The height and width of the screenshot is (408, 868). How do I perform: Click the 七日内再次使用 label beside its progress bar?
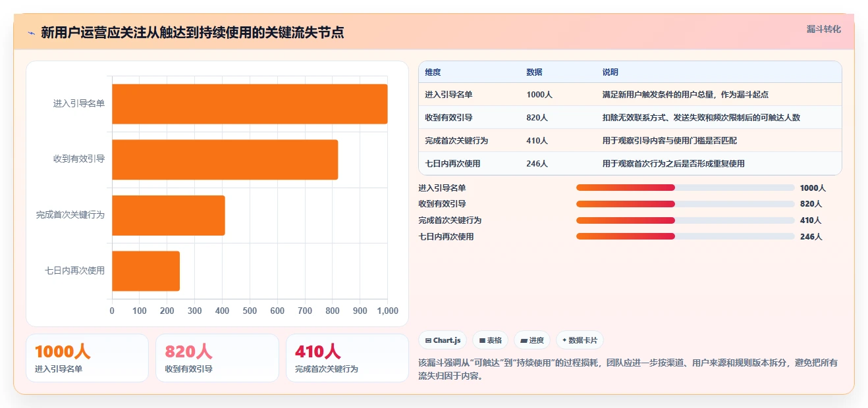(x=446, y=237)
